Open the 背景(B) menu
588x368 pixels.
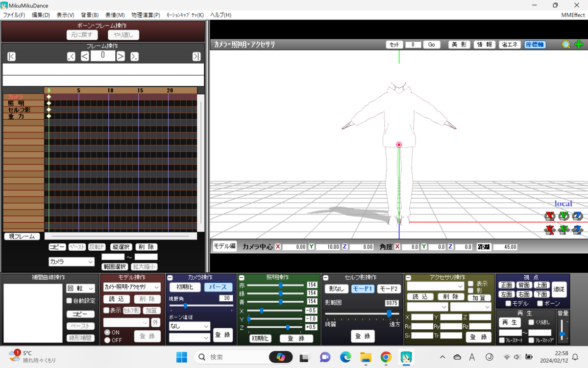tap(89, 15)
